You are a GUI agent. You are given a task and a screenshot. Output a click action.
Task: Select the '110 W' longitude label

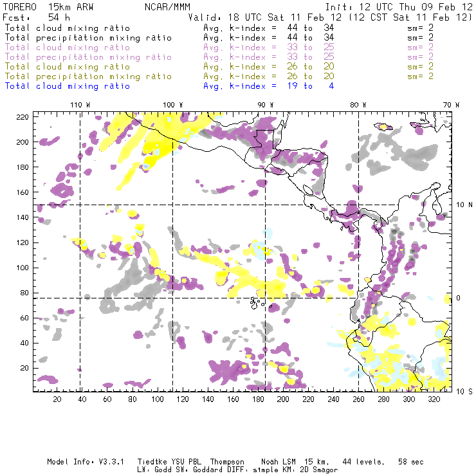pos(80,105)
